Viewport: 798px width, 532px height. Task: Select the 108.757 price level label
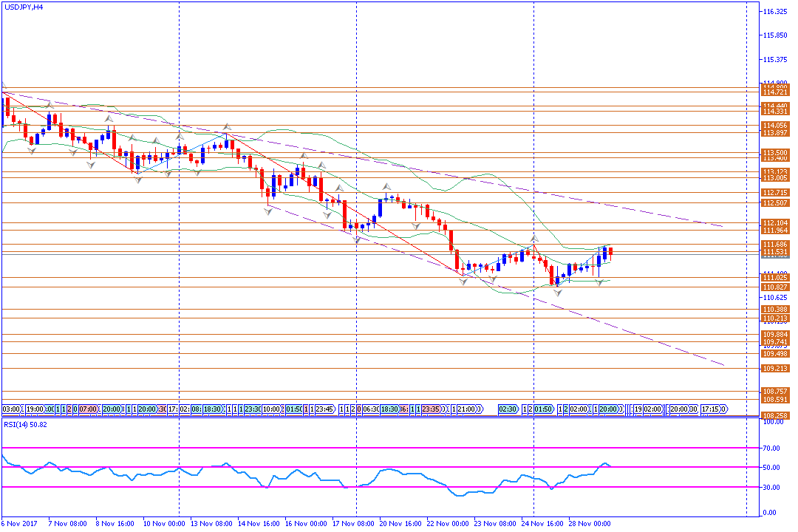(x=775, y=392)
